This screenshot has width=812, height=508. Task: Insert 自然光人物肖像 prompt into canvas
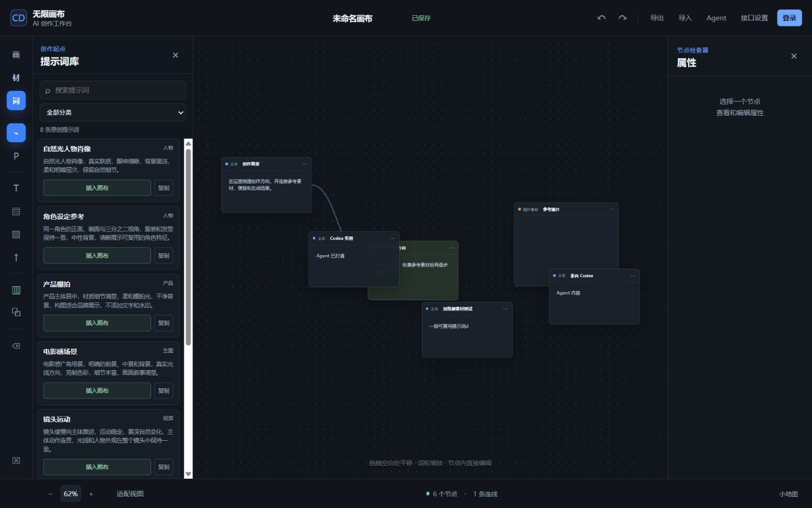pyautogui.click(x=97, y=188)
